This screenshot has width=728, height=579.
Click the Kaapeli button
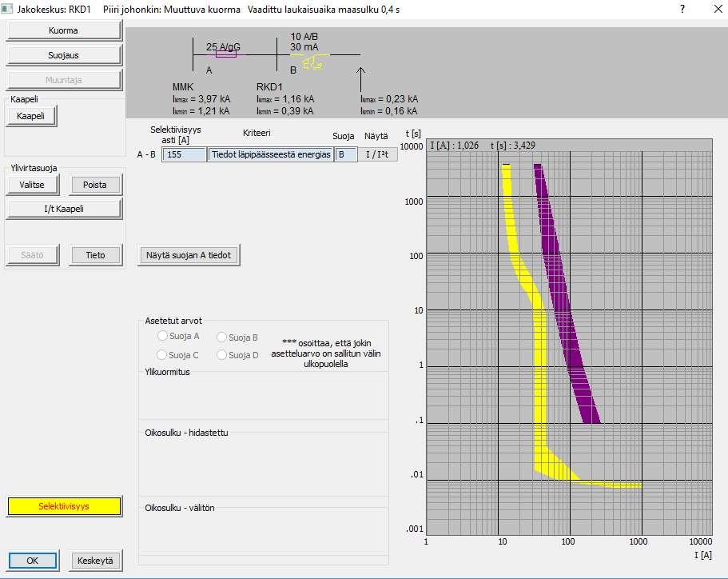31,116
